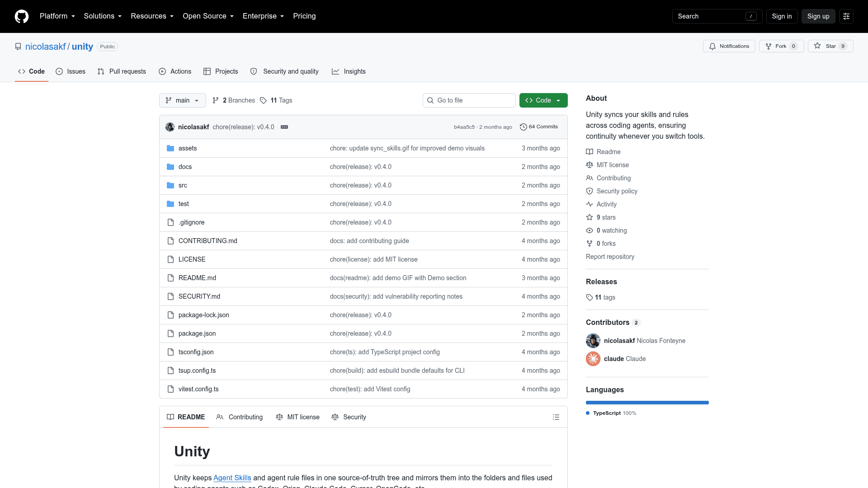Switch to the Pull requests tab
This screenshot has height=488, width=868.
pyautogui.click(x=122, y=71)
